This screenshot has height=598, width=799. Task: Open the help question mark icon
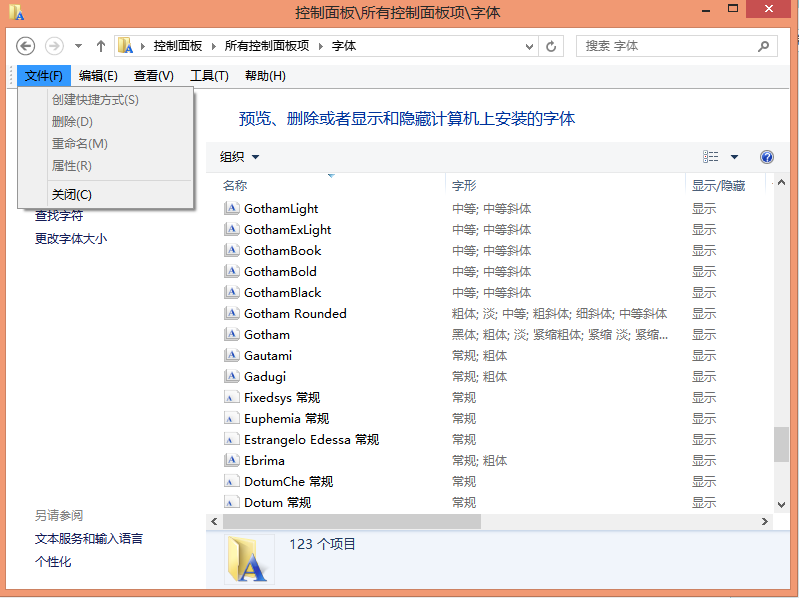[x=766, y=157]
